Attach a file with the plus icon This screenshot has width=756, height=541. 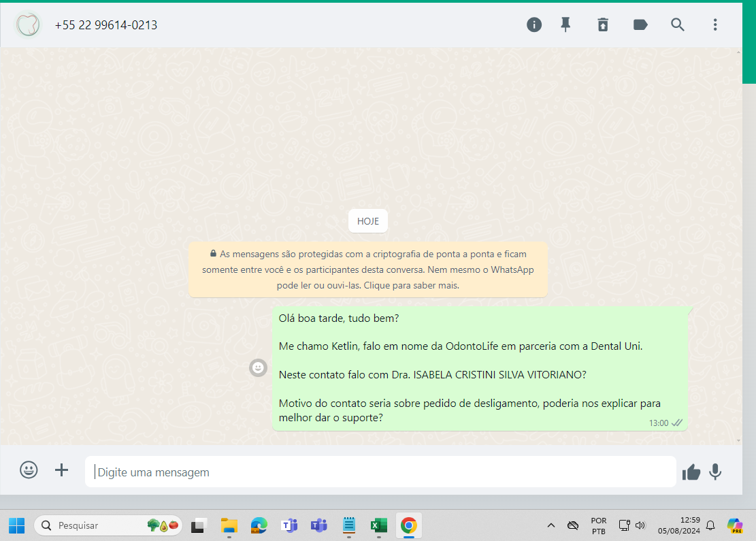click(61, 470)
